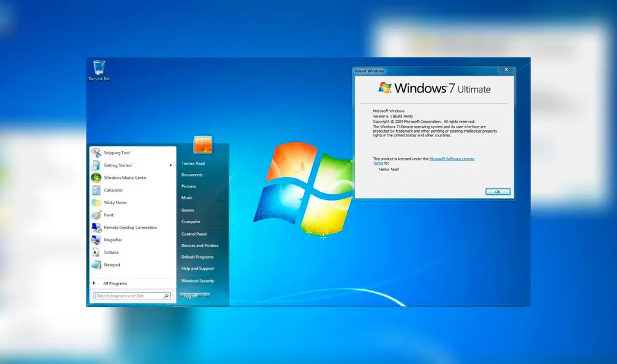Click the Magnifier icon
This screenshot has width=617, height=364.
pos(96,239)
